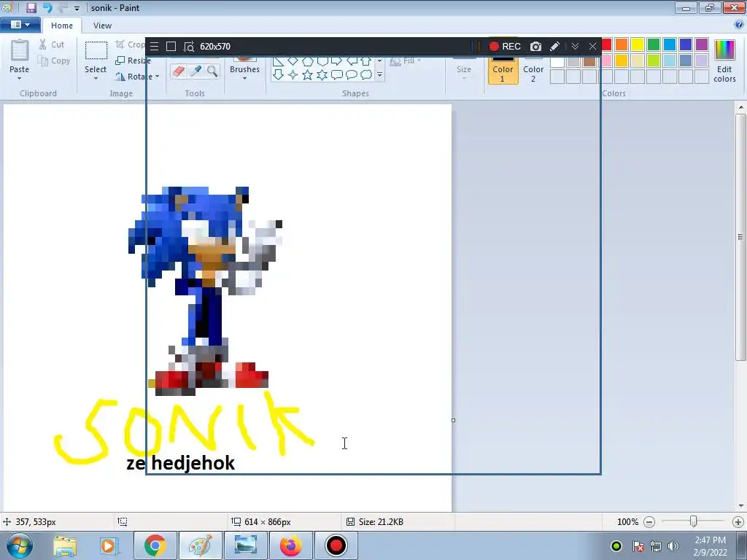Screen dimensions: 747x560
Task: Open the Paint file menu button
Action: pyautogui.click(x=20, y=25)
